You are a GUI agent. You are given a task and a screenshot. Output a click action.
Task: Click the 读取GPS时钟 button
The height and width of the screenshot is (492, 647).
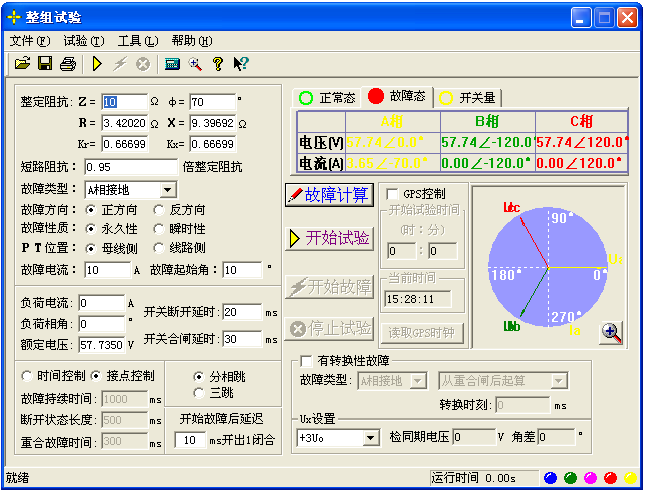[x=421, y=333]
